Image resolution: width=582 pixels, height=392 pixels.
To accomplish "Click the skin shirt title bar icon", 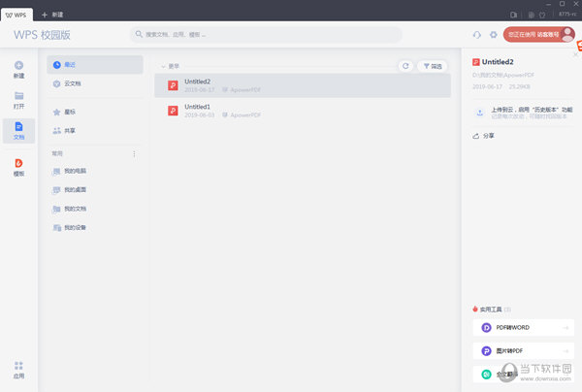I will tap(542, 15).
